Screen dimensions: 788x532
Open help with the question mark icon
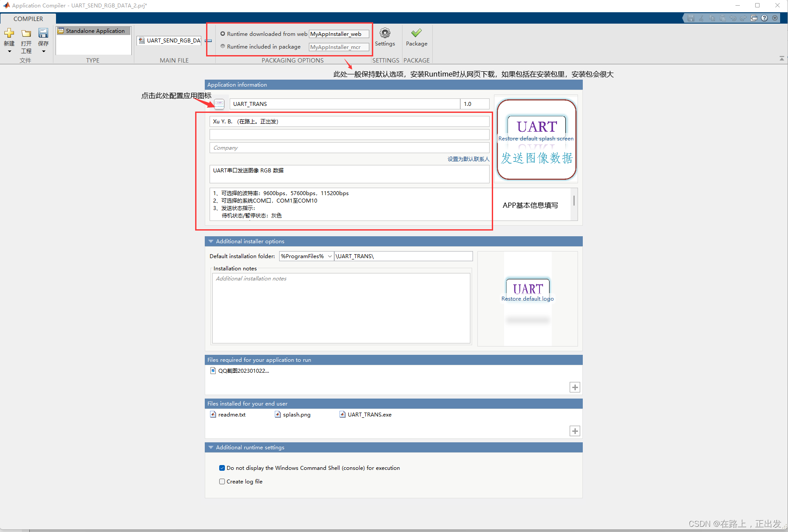point(764,18)
